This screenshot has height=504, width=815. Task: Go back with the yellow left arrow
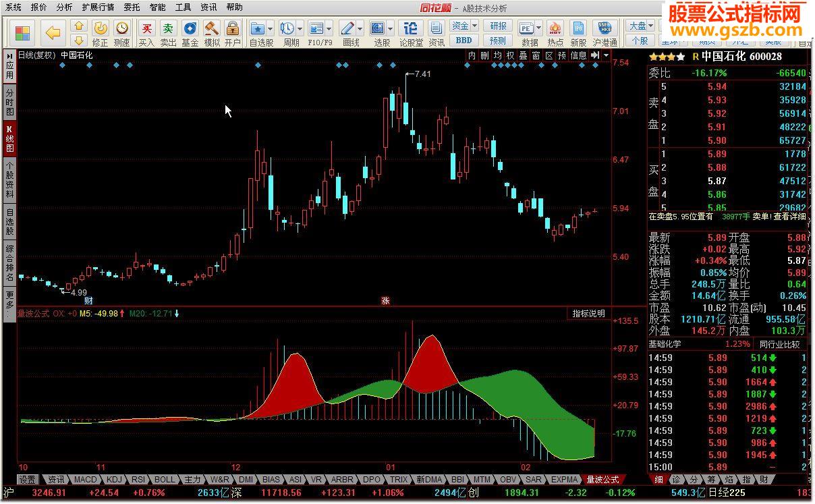(x=53, y=32)
